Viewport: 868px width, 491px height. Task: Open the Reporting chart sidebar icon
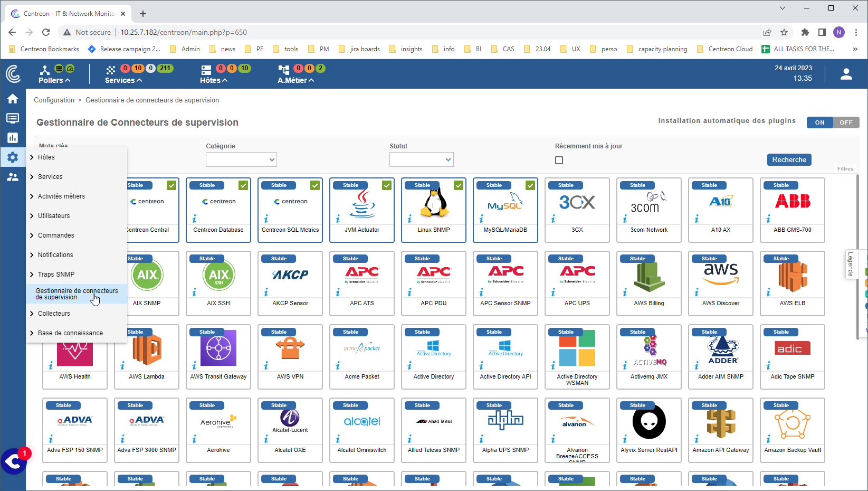[x=13, y=138]
